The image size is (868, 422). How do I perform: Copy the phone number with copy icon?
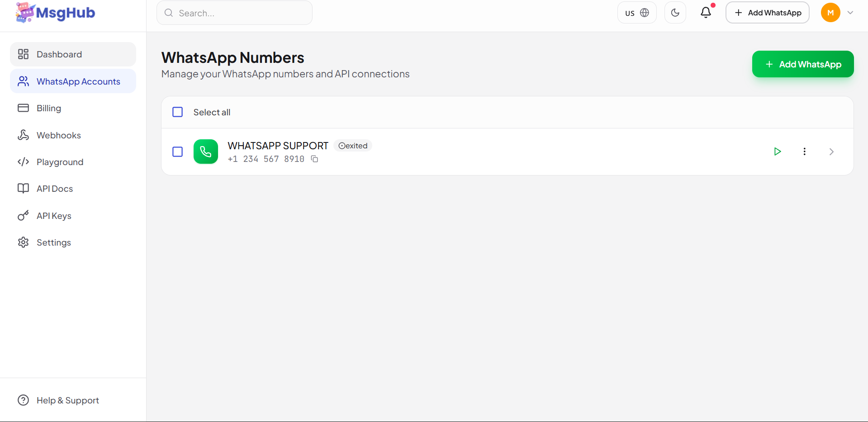coord(315,159)
